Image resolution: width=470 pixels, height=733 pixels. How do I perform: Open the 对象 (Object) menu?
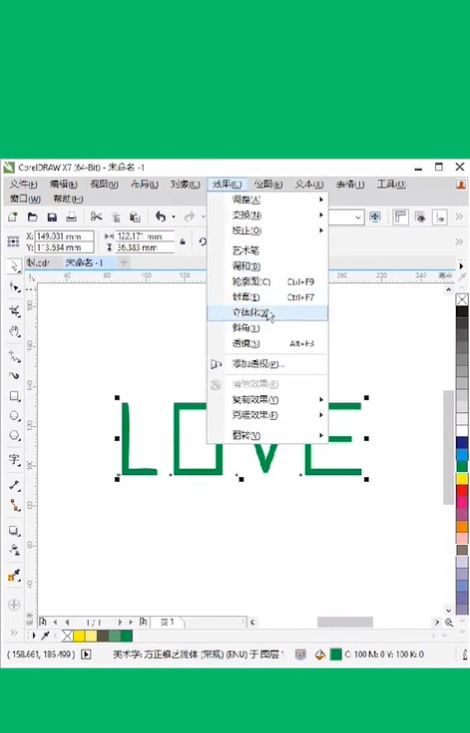(185, 184)
